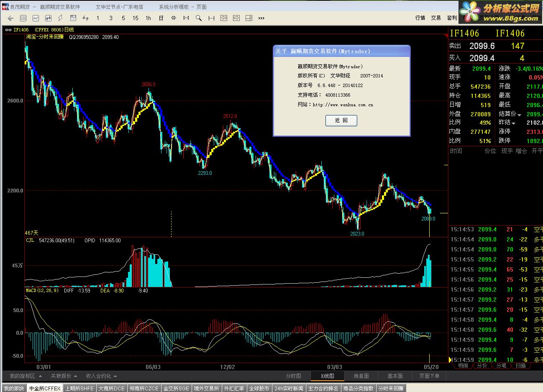Click the up-down arrows switch icon
Viewport: 543px width, 392px height.
(x=86, y=18)
